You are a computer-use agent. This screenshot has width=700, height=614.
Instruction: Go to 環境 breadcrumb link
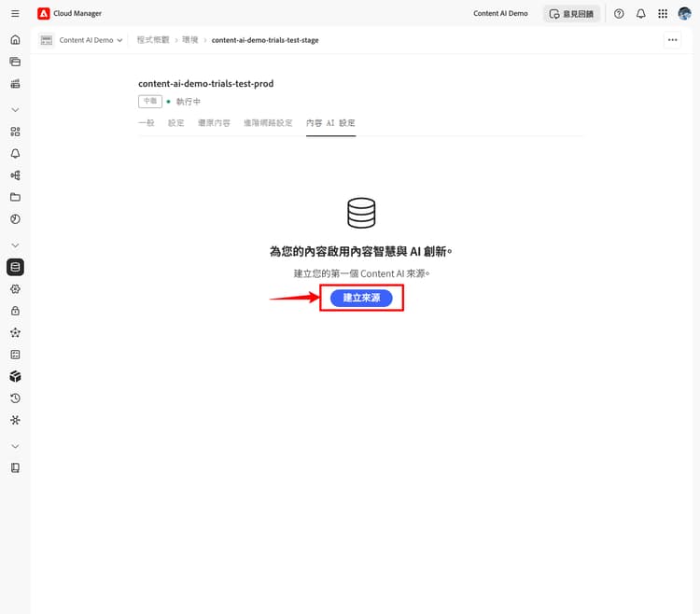point(190,40)
